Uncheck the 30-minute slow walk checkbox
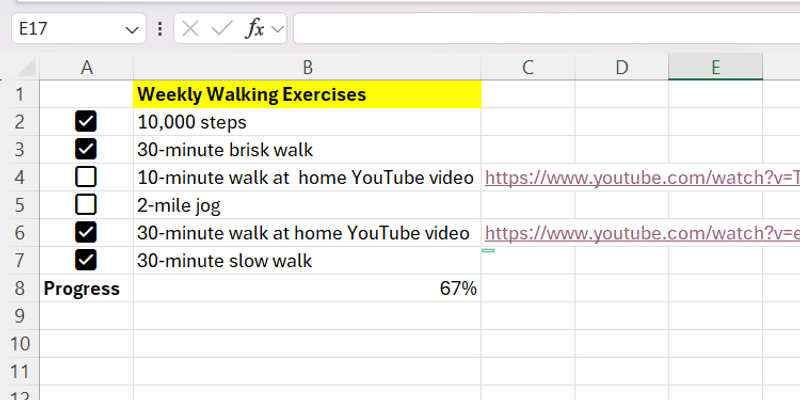 point(86,261)
